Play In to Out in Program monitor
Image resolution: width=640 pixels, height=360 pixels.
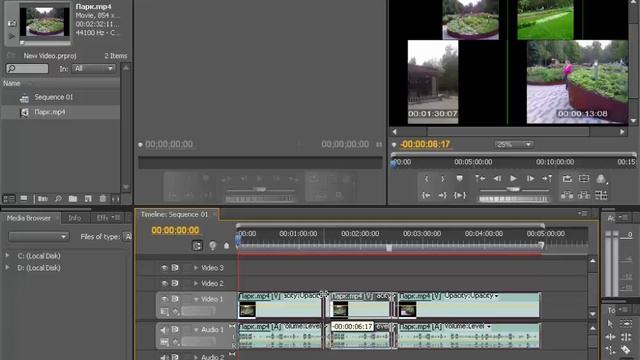click(x=460, y=196)
